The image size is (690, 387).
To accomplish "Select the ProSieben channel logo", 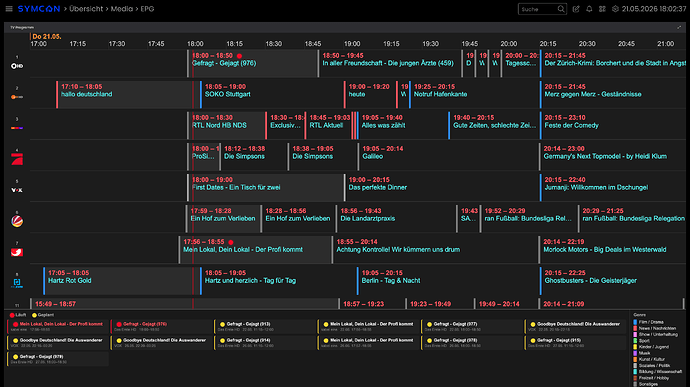I will click(17, 159).
